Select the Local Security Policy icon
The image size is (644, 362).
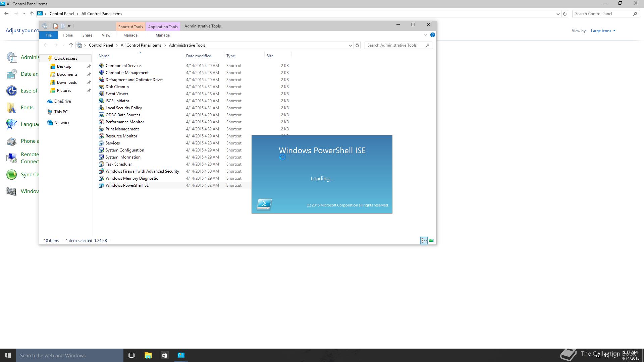(x=101, y=108)
